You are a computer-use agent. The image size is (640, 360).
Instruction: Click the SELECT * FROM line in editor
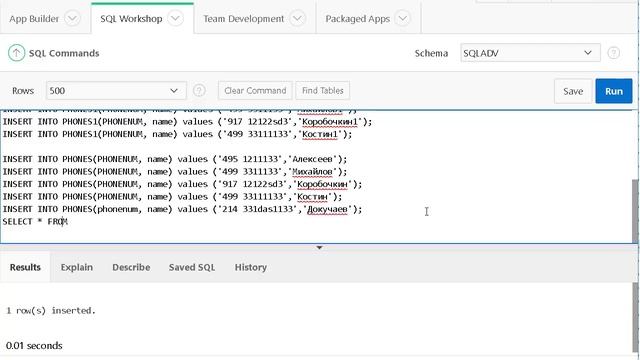(x=35, y=222)
